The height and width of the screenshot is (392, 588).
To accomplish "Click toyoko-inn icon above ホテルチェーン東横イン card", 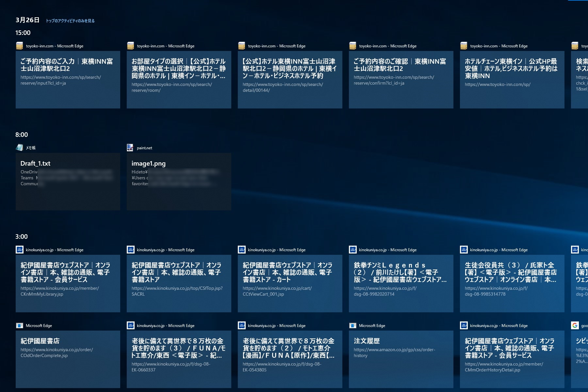I will pos(464,46).
